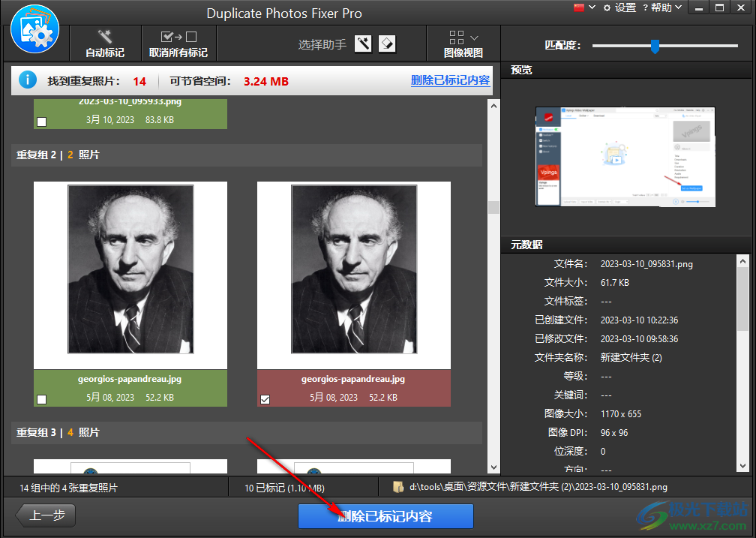756x538 pixels.
Task: Click the red flag language icon
Action: pos(579,8)
